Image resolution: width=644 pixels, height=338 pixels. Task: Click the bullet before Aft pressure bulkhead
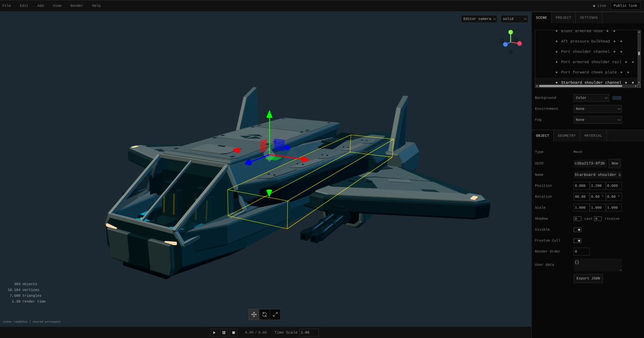pos(556,41)
